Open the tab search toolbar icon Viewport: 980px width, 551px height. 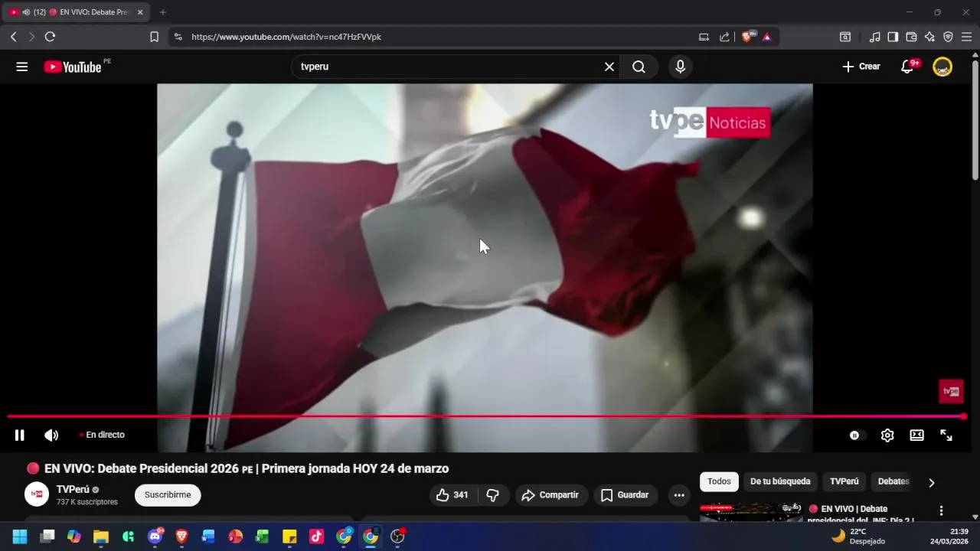point(845,37)
